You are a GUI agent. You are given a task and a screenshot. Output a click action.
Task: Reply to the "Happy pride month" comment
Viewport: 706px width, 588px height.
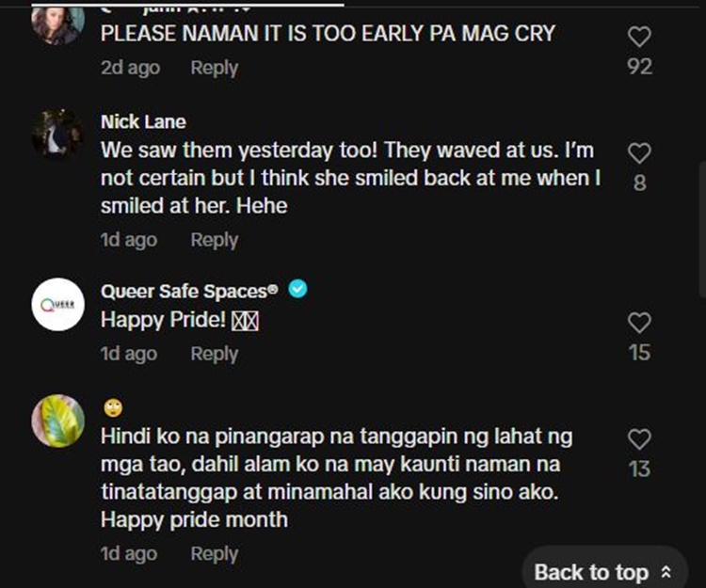coord(214,554)
